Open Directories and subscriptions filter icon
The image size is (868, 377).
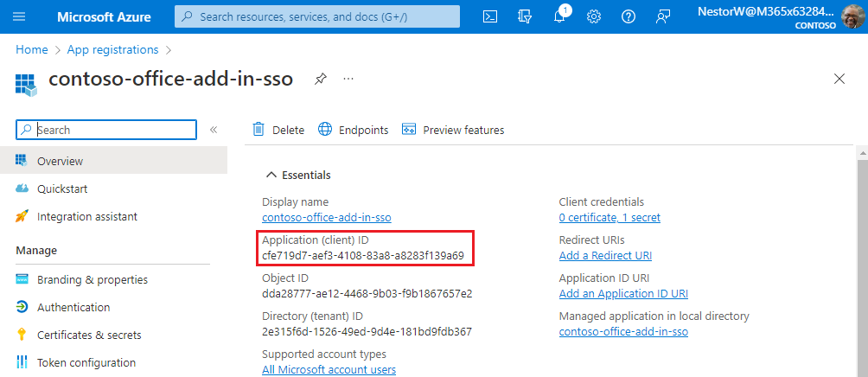(524, 16)
